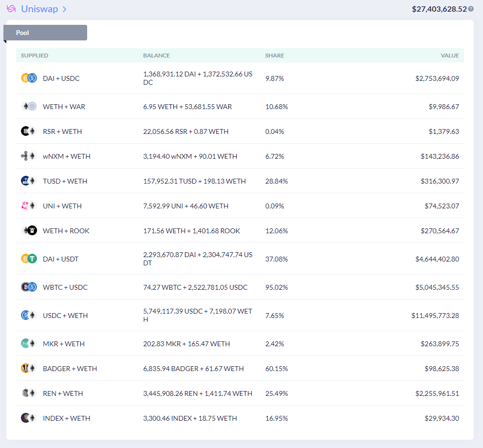Click the SUPPLIED column header

(35, 56)
